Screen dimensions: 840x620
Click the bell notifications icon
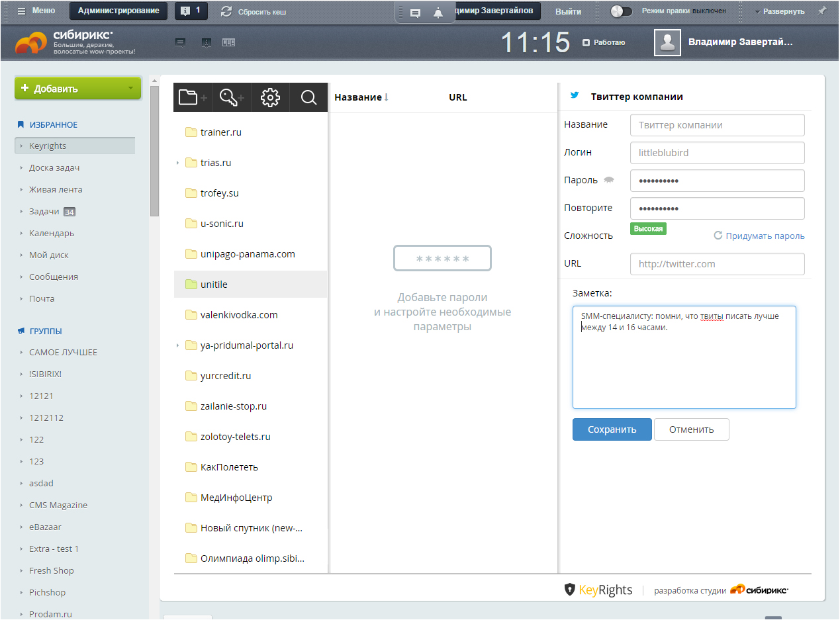438,13
